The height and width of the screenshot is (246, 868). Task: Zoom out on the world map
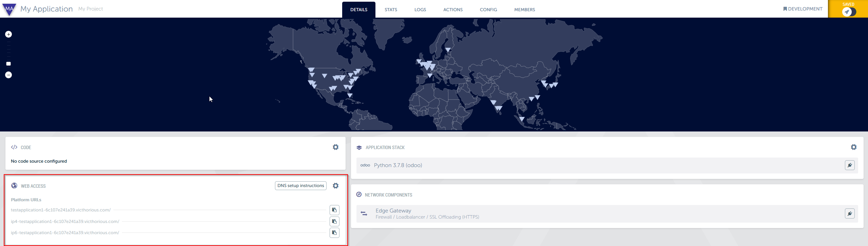[8, 75]
